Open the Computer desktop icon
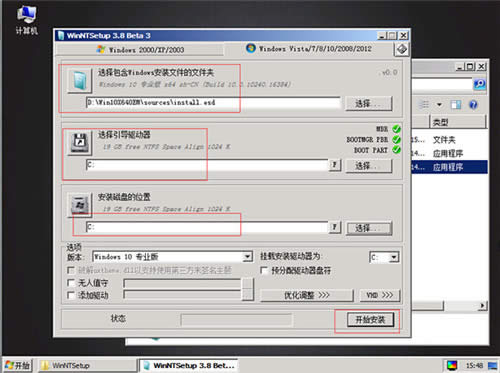This screenshot has height=373, width=500. click(x=27, y=20)
